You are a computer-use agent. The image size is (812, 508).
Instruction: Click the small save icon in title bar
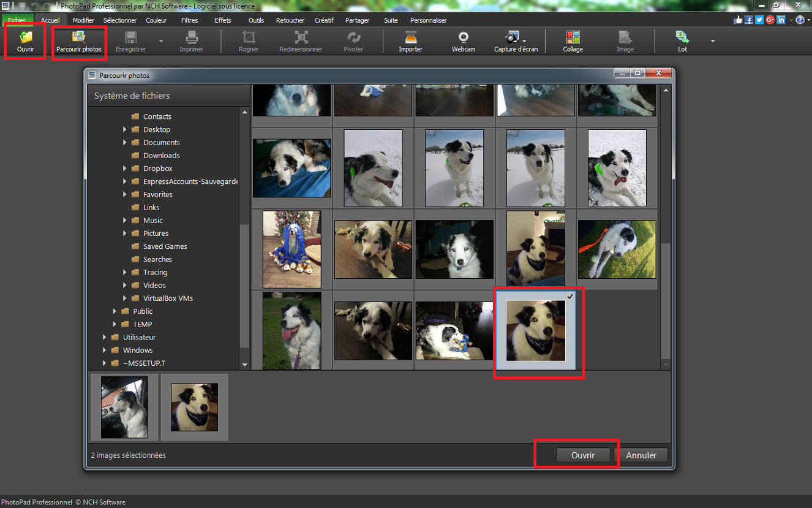pyautogui.click(x=23, y=6)
